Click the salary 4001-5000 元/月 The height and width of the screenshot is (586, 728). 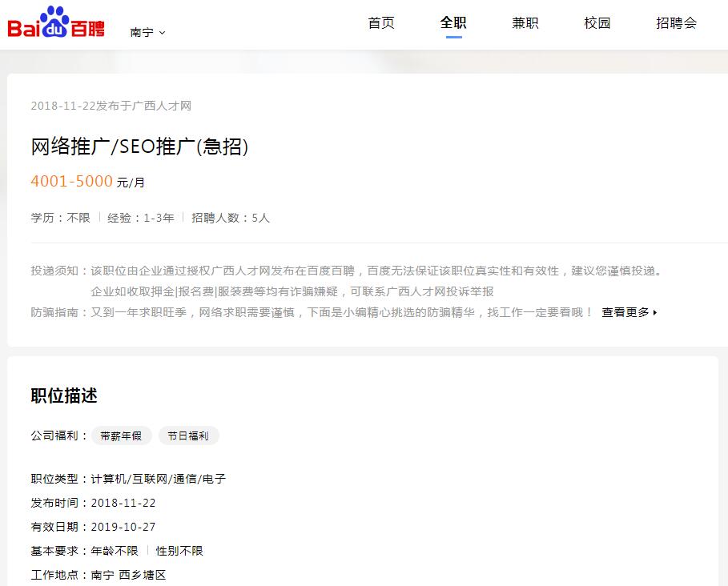88,182
